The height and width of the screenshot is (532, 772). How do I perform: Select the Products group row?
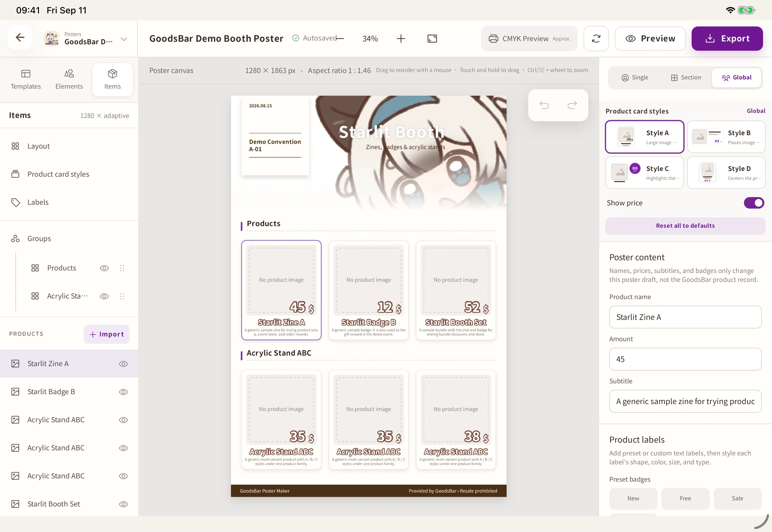(62, 268)
